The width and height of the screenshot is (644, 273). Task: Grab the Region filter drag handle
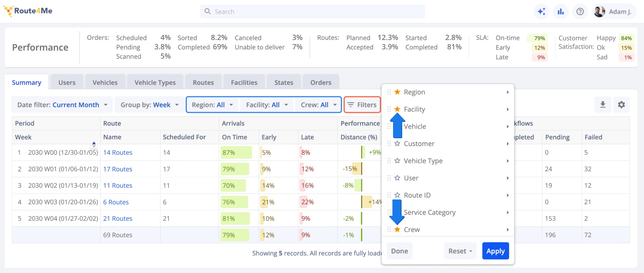click(x=389, y=92)
